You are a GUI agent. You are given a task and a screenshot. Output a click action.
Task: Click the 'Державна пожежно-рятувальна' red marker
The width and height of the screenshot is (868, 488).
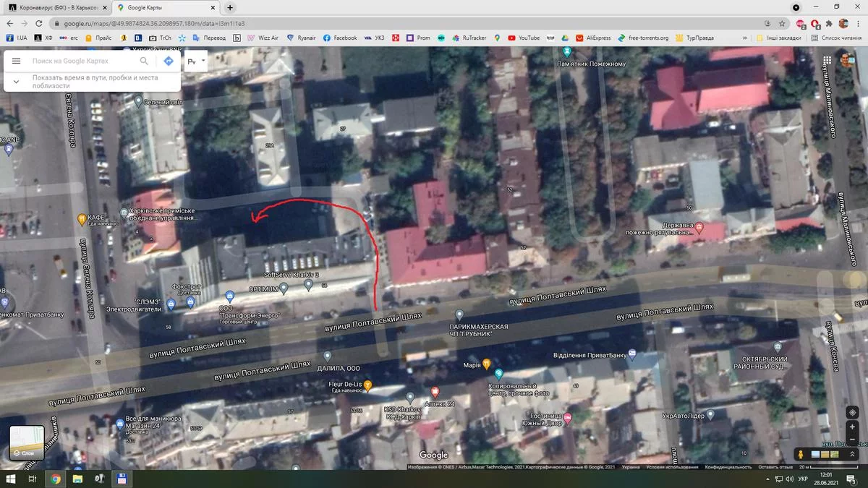click(699, 228)
